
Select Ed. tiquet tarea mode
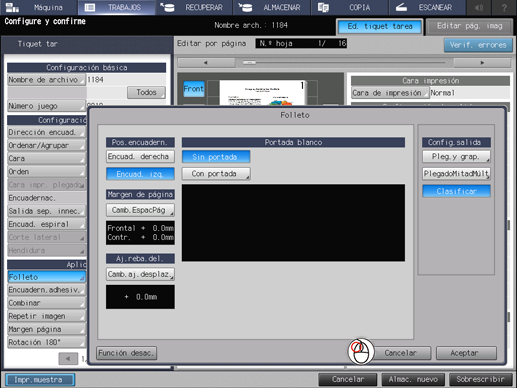380,26
